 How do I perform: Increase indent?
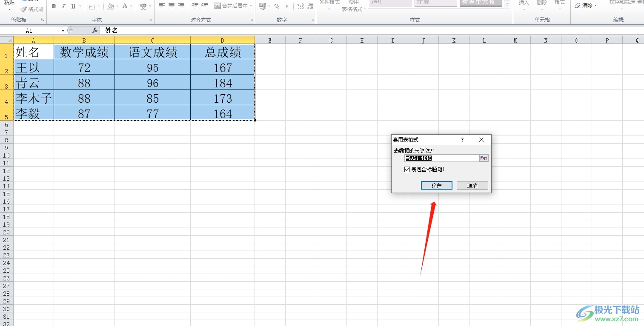click(x=205, y=6)
